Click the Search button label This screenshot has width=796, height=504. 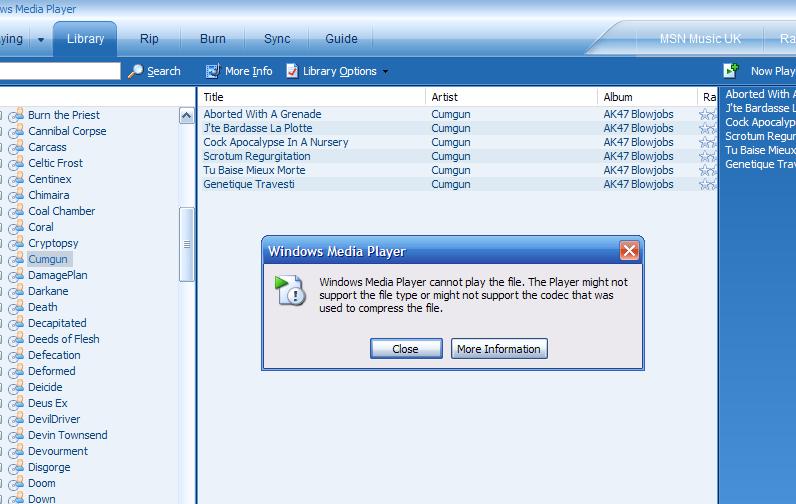pos(163,71)
